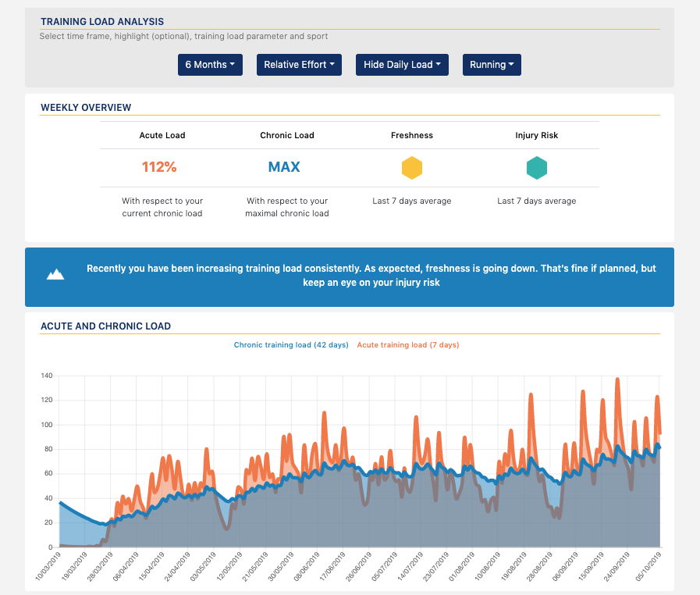Open the Running sport dropdown
The height and width of the screenshot is (595, 700).
tap(492, 65)
